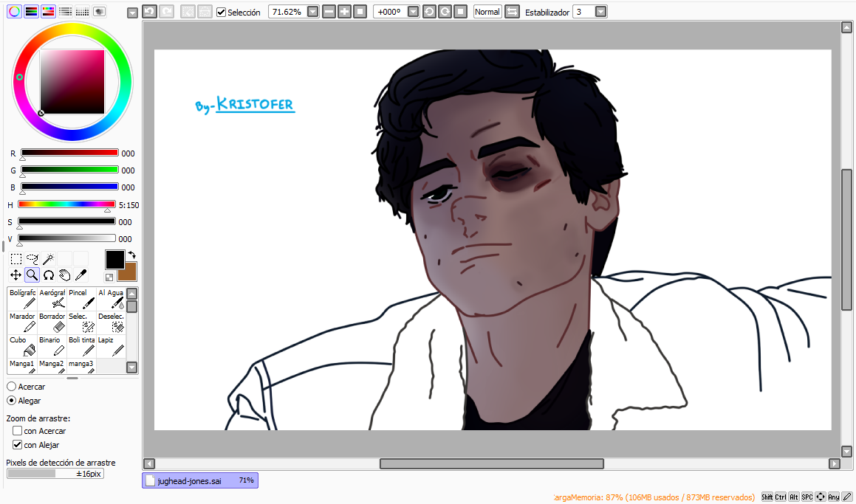Rotate the canvas clockwise
Image resolution: width=856 pixels, height=504 pixels.
tap(445, 12)
